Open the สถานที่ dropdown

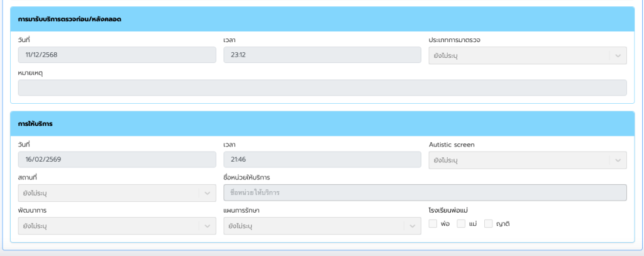click(x=117, y=193)
